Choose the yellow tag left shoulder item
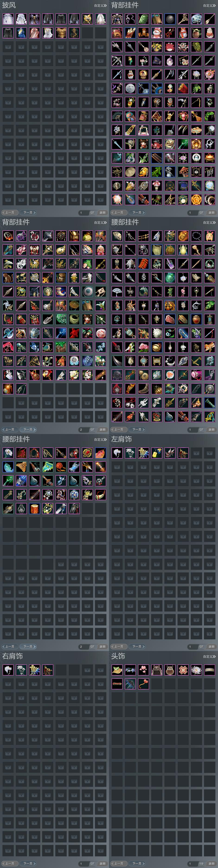Image resolution: width=218 pixels, height=868 pixels. 157,453
